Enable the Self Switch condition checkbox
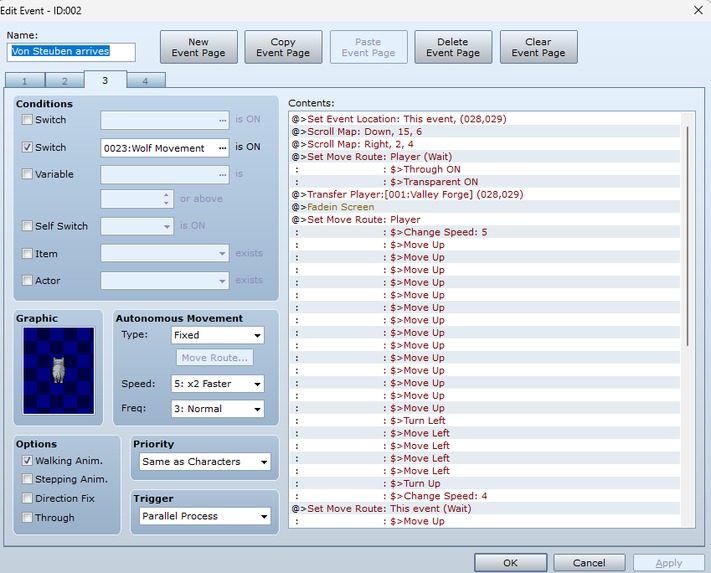711x573 pixels. pyautogui.click(x=27, y=226)
